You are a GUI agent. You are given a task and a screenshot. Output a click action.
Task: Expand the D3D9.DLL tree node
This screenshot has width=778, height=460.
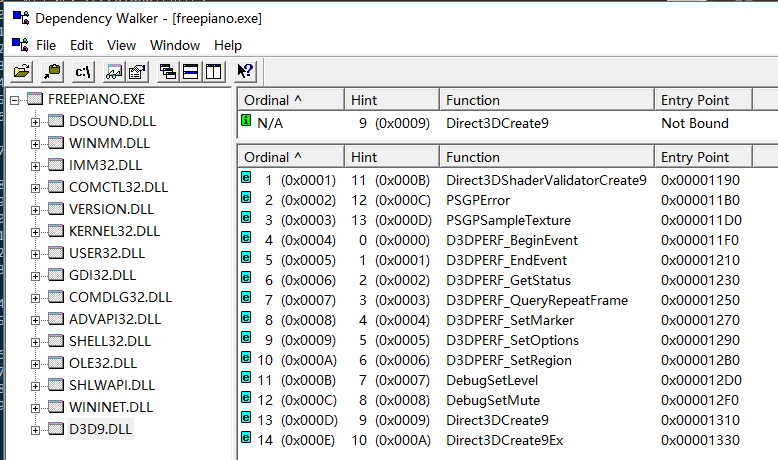click(35, 430)
